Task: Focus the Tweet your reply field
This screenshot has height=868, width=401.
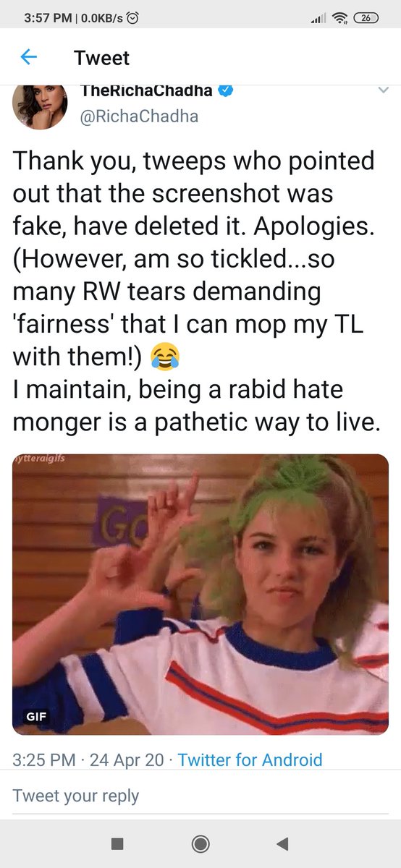Action: coord(200,796)
